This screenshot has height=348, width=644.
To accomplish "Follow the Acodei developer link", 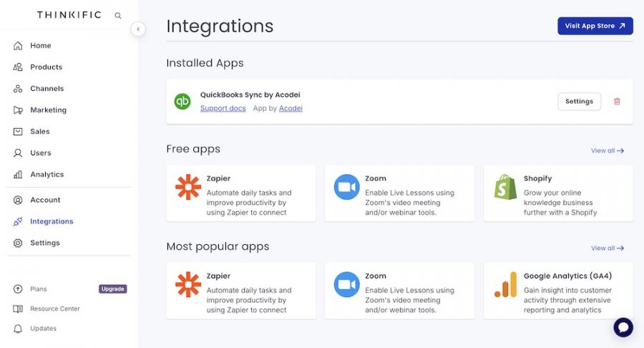I will point(291,109).
